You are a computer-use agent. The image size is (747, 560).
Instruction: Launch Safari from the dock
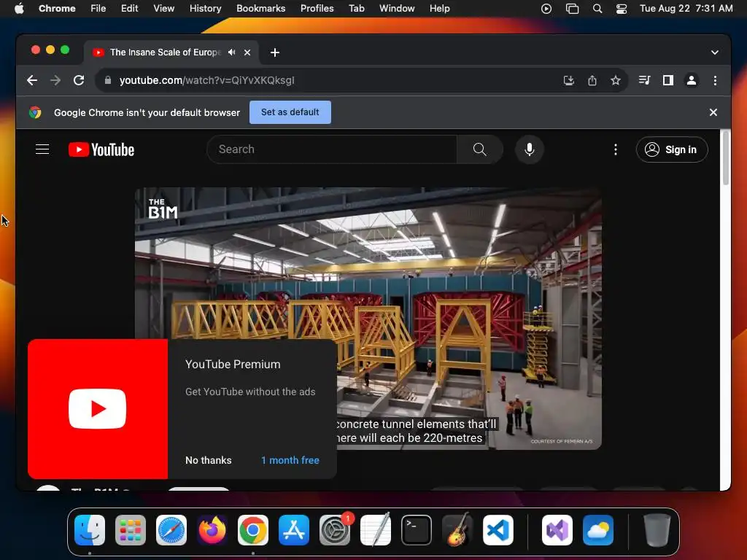(x=171, y=530)
